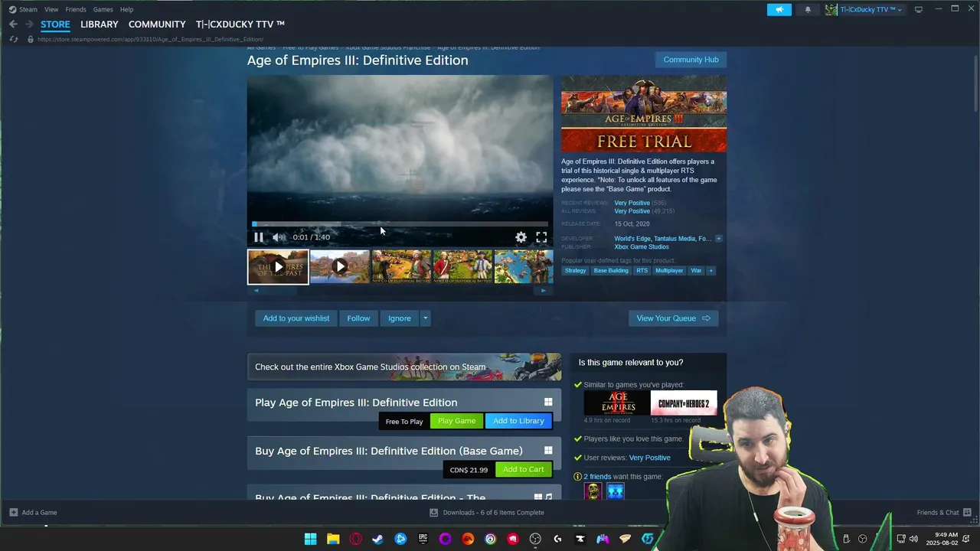Add Base Game to cart
This screenshot has height=551, width=980.
(524, 469)
